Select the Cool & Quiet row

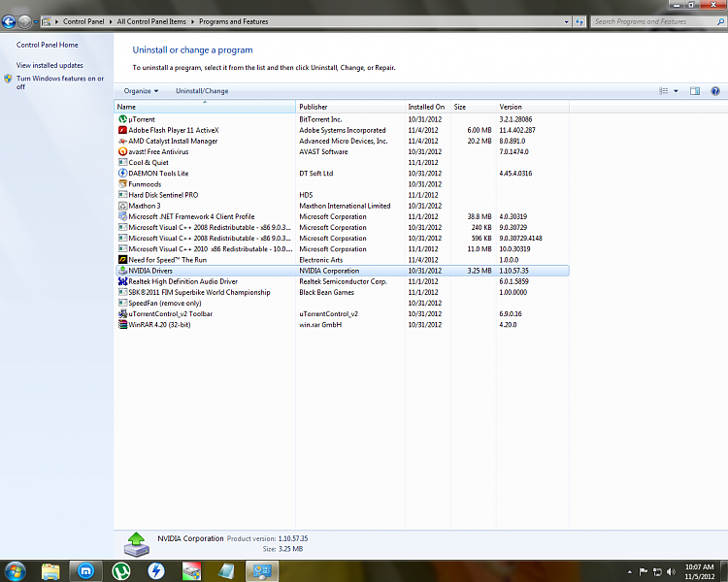[342, 162]
